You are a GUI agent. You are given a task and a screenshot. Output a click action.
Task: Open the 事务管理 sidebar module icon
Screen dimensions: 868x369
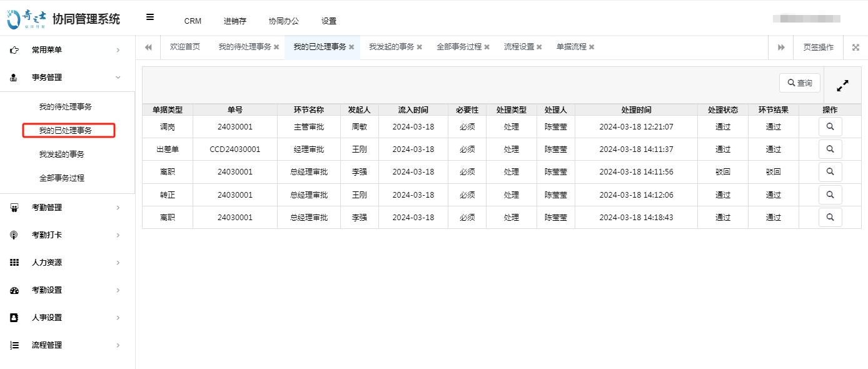(14, 78)
